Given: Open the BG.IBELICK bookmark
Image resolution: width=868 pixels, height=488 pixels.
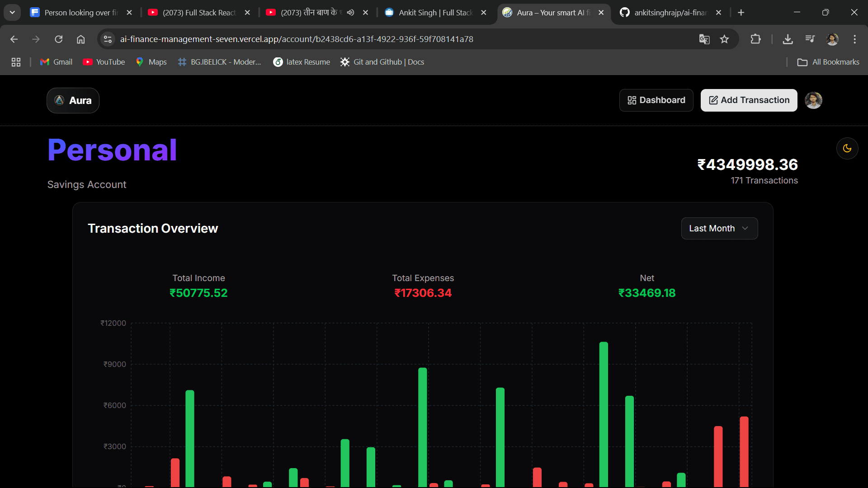Looking at the screenshot, I should click(220, 62).
